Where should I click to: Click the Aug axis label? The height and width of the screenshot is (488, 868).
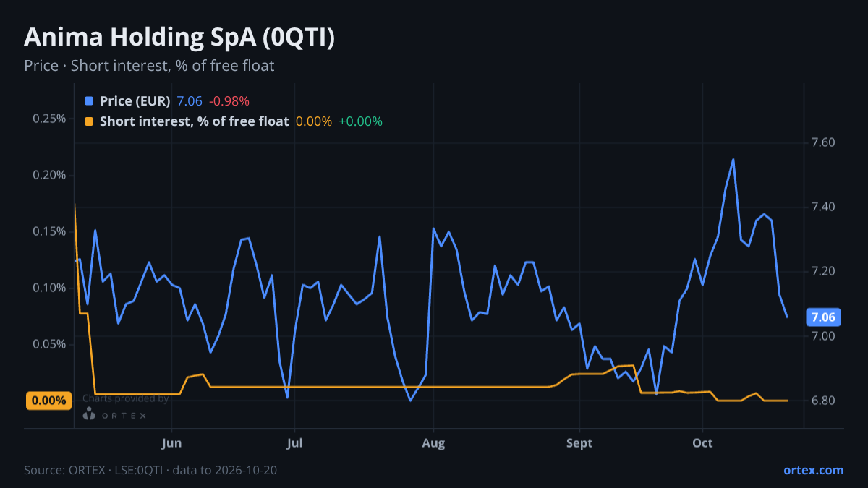pyautogui.click(x=433, y=442)
